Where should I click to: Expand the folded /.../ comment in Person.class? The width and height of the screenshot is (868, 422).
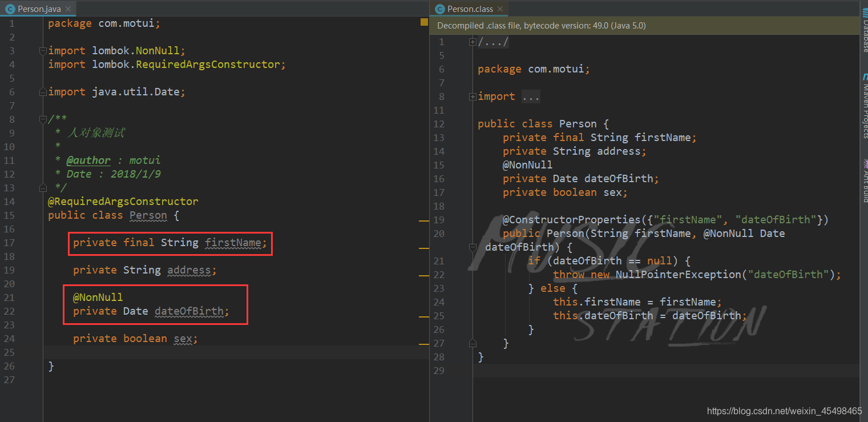click(473, 42)
